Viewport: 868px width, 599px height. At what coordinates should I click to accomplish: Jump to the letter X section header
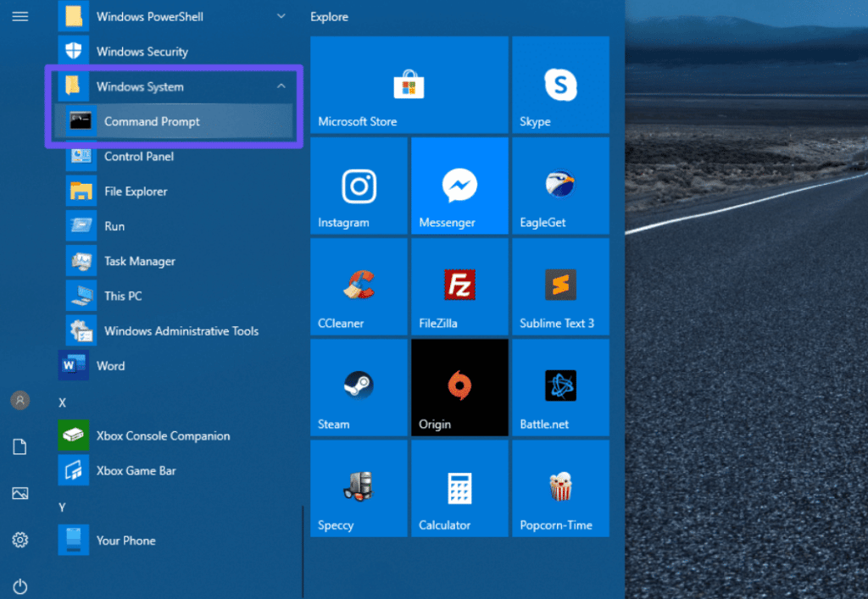[62, 402]
